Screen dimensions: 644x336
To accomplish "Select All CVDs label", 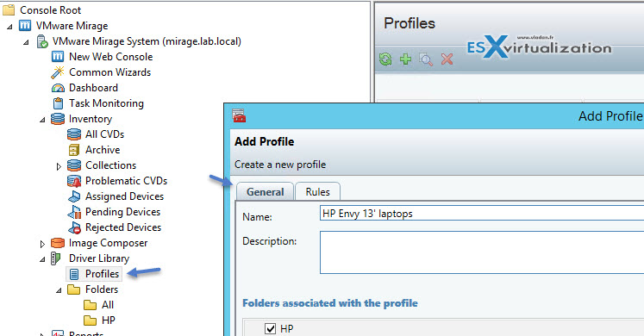I will pyautogui.click(x=104, y=134).
